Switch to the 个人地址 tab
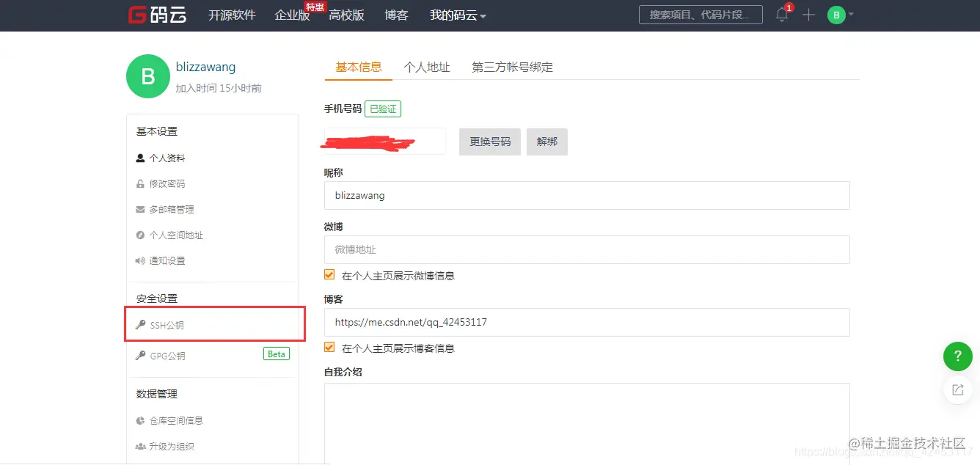 [427, 67]
